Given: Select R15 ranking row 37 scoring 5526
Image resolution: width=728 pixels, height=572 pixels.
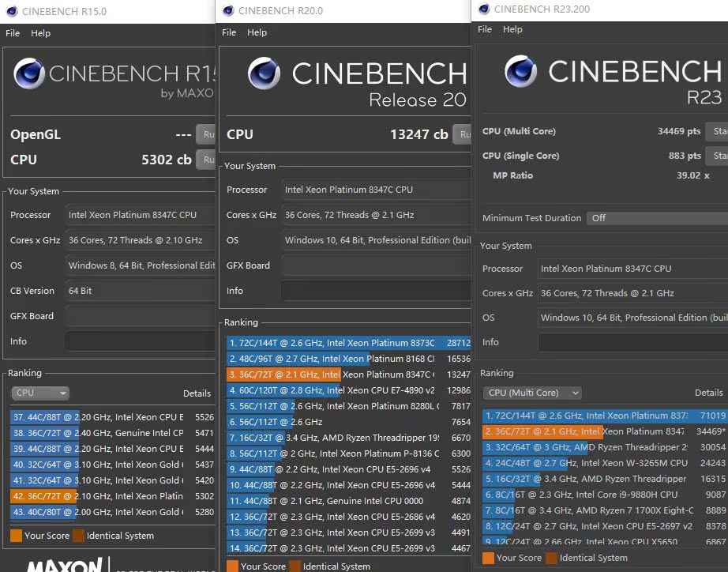Looking at the screenshot, I should (112, 417).
